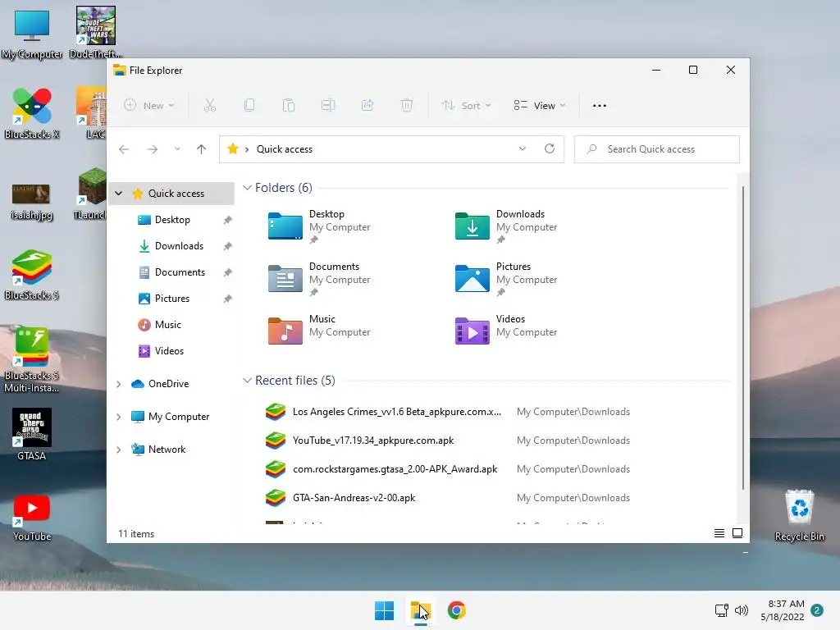The width and height of the screenshot is (840, 630).
Task: Refresh the Quick access view
Action: coord(550,149)
